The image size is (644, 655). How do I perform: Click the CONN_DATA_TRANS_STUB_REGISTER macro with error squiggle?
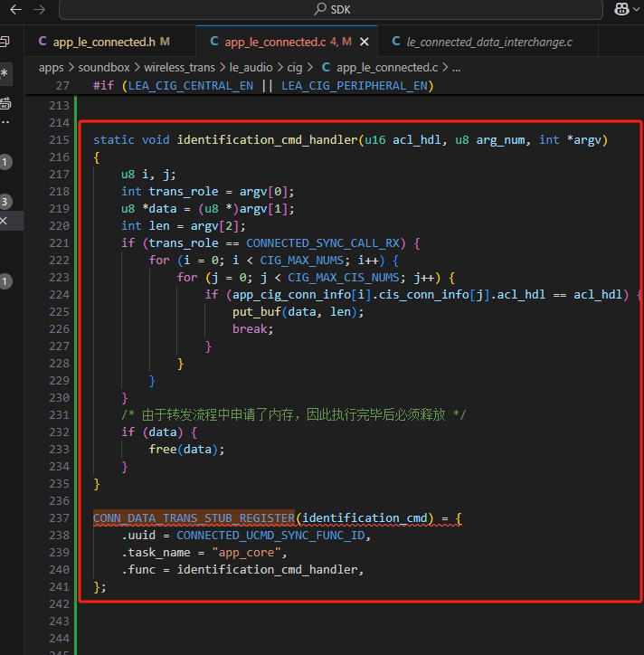pos(194,518)
